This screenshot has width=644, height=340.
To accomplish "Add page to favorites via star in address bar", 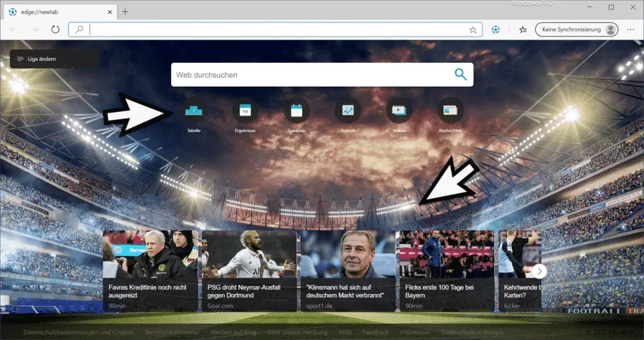I will click(473, 30).
